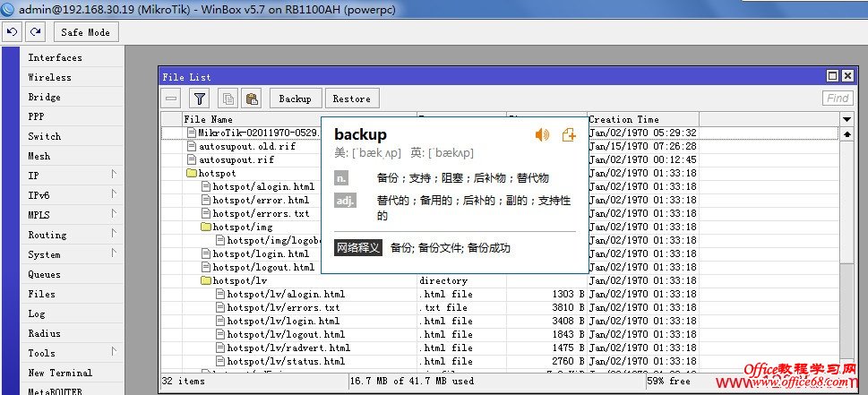The image size is (868, 395).
Task: Expand the Tools submenu arrow
Action: tap(114, 352)
